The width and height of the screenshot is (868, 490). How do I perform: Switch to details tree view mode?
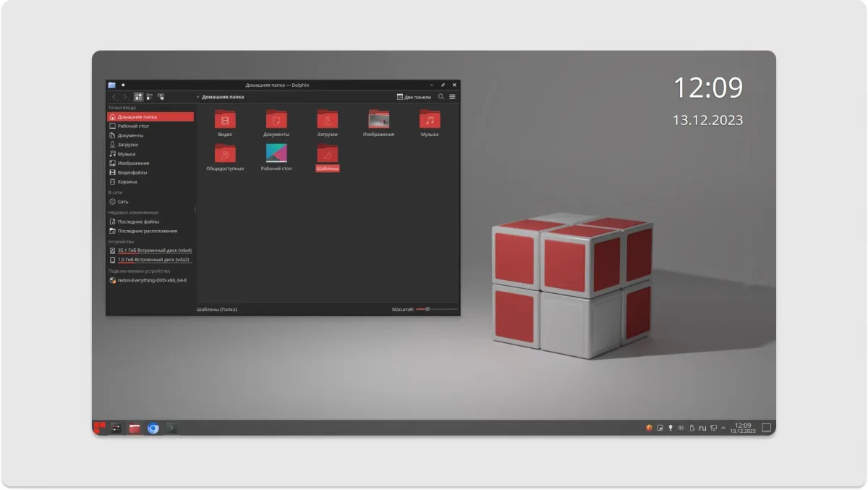coord(161,96)
